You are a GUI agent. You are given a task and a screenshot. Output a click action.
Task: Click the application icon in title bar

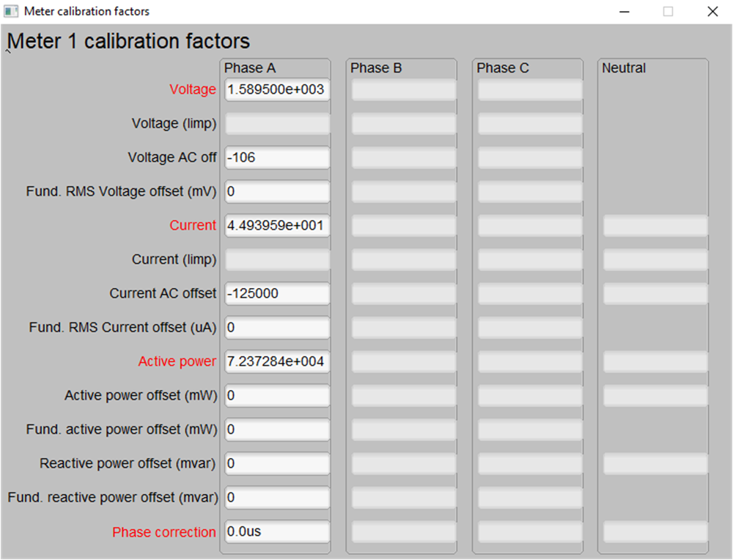click(x=11, y=12)
